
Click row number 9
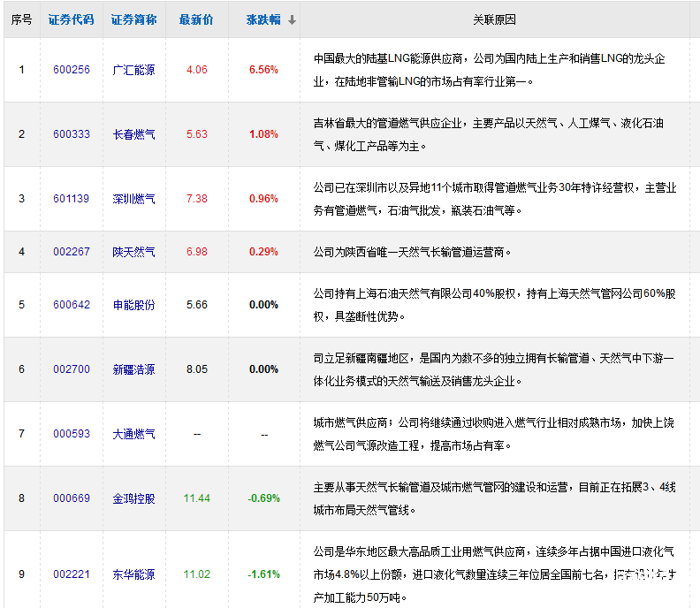21,574
